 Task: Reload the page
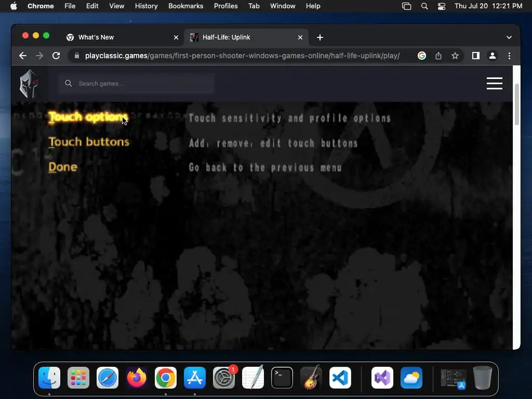pyautogui.click(x=56, y=56)
